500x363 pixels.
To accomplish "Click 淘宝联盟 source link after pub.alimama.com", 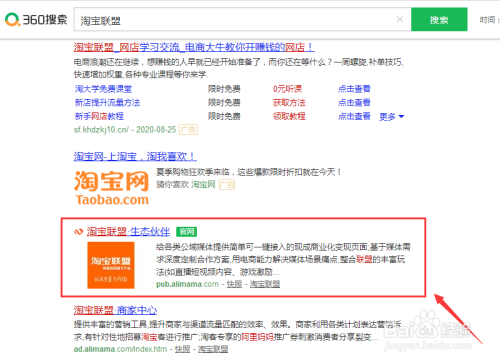I will [265, 284].
